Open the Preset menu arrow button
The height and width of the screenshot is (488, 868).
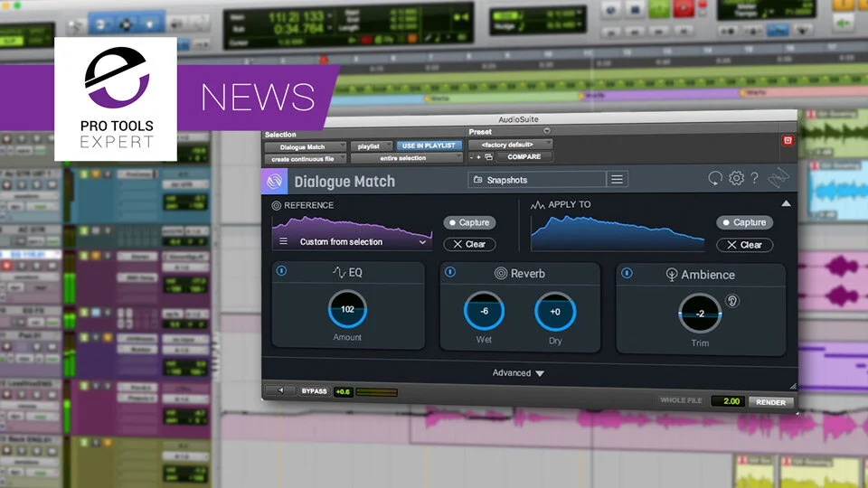click(x=546, y=131)
